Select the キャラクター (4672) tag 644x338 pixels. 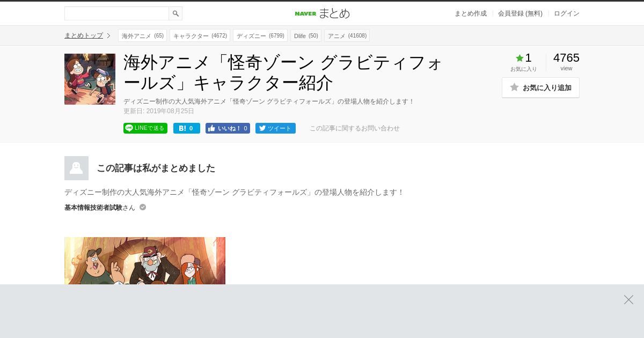[200, 35]
